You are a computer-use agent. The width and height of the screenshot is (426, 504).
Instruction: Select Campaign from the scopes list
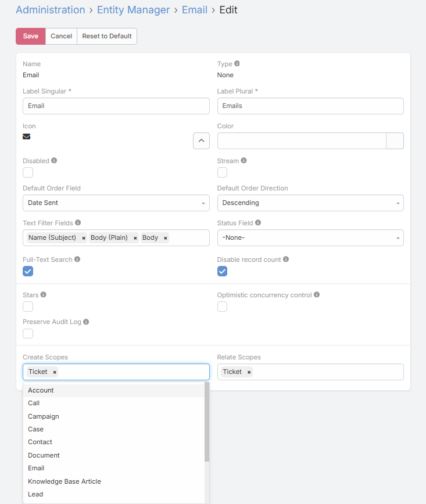(44, 416)
